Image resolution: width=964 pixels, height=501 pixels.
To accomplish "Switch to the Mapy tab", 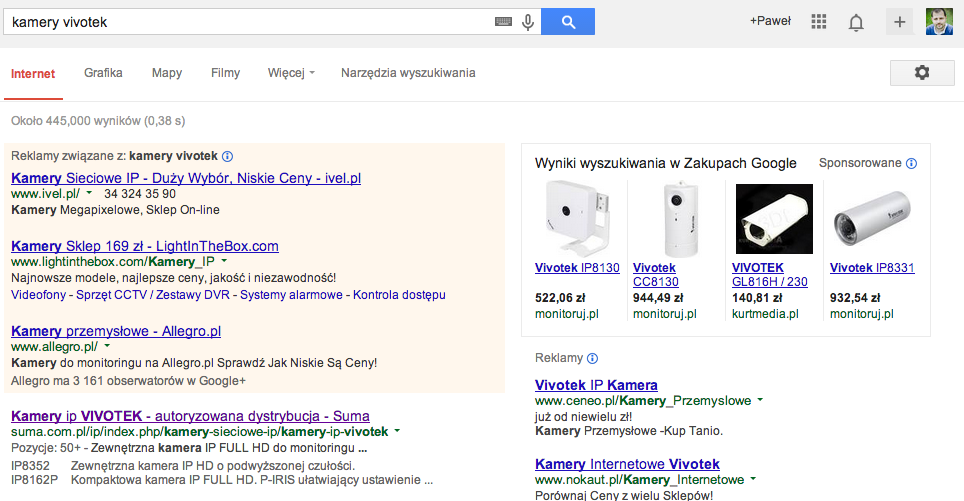I will pyautogui.click(x=167, y=73).
